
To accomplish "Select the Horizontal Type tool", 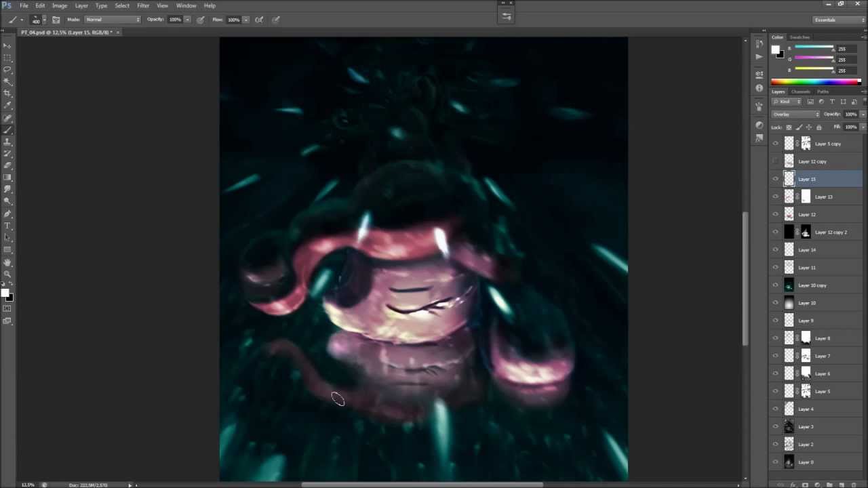I will click(x=7, y=226).
